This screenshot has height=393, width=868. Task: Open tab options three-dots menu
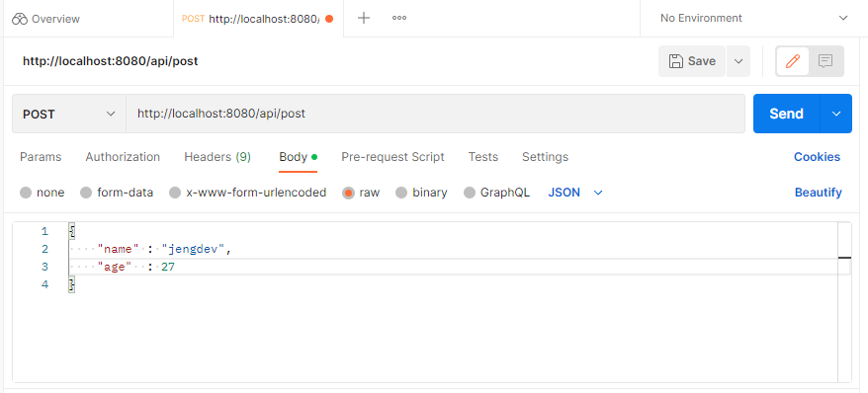click(399, 18)
